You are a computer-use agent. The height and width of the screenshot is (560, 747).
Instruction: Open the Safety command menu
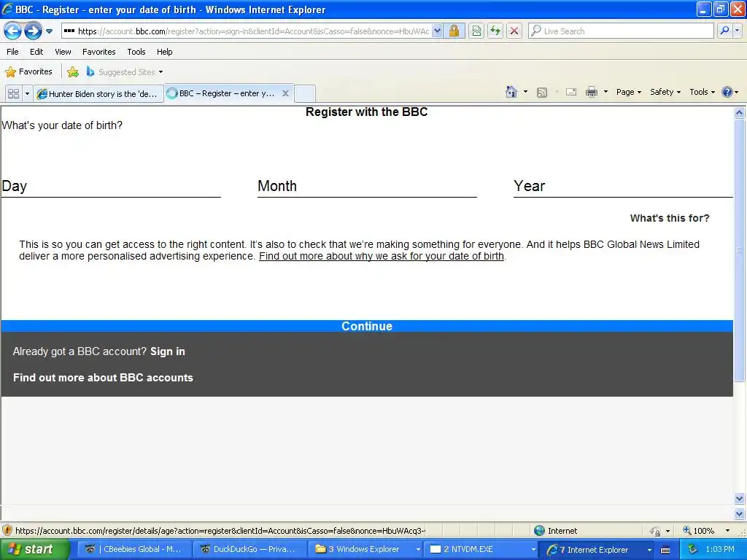coord(665,92)
